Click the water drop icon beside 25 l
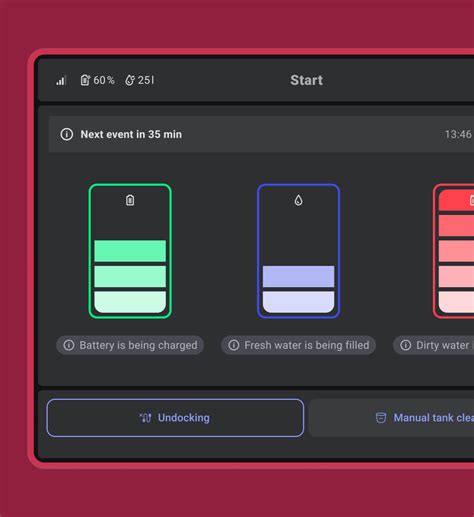This screenshot has height=517, width=474. tap(130, 80)
